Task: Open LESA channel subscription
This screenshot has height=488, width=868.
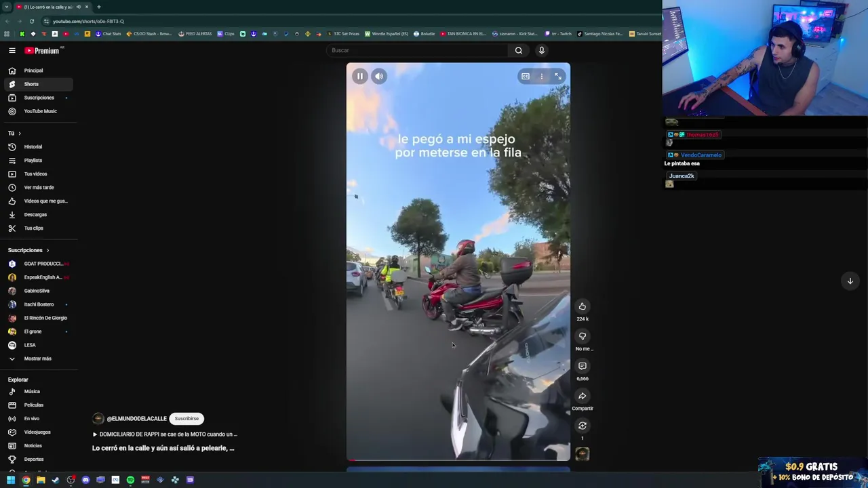Action: point(37,345)
